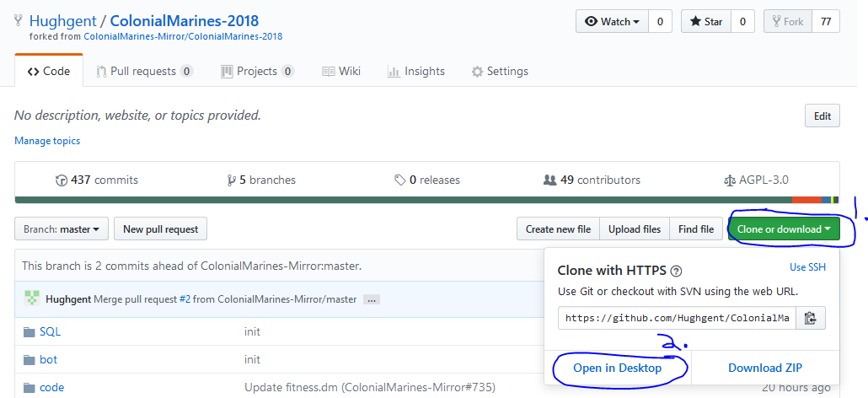Fork the repository
The height and width of the screenshot is (398, 868).
787,22
